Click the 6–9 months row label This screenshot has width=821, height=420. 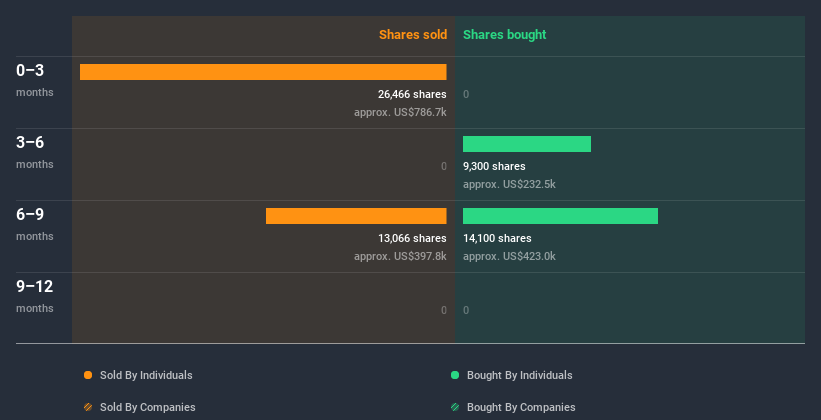(35, 224)
